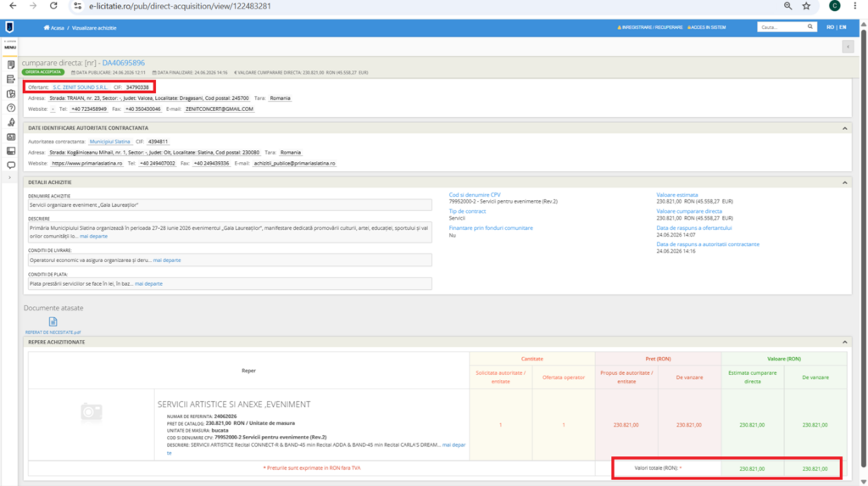The image size is (868, 486).
Task: Reload the page in the browser
Action: (x=53, y=6)
